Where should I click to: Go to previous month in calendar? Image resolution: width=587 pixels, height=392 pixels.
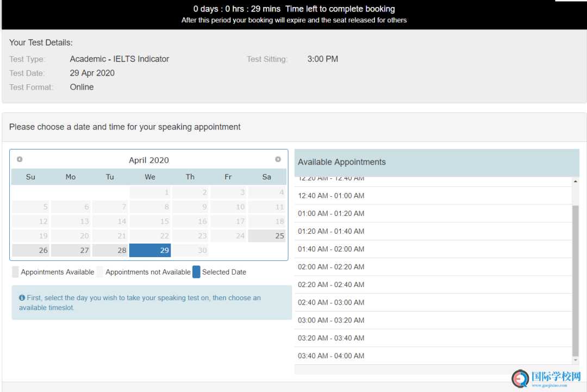point(20,159)
